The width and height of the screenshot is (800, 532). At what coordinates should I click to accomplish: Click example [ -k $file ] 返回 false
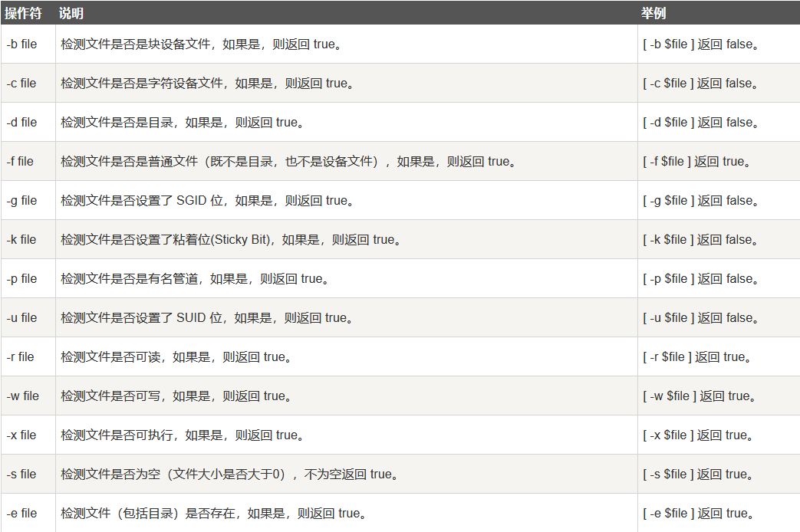pyautogui.click(x=700, y=240)
